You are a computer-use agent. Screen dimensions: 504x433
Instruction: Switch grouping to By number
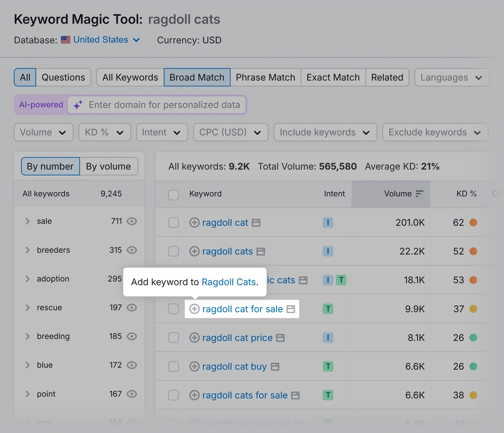pos(50,167)
